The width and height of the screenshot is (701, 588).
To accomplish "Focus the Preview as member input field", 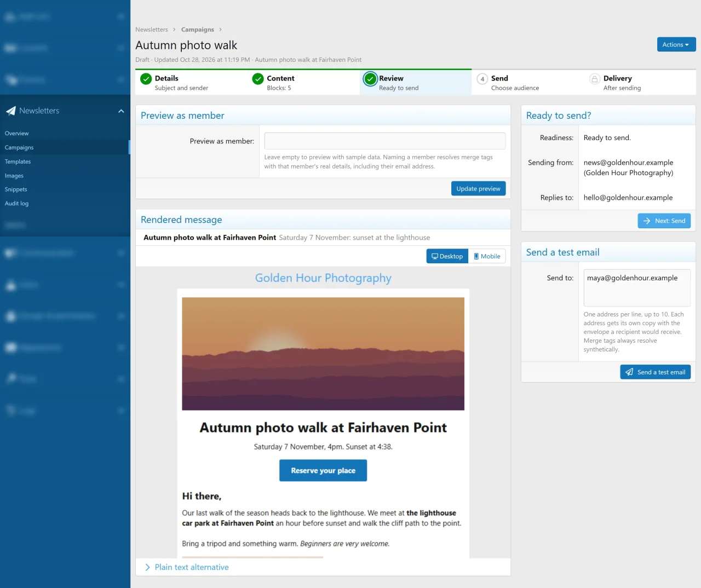I will tap(385, 141).
